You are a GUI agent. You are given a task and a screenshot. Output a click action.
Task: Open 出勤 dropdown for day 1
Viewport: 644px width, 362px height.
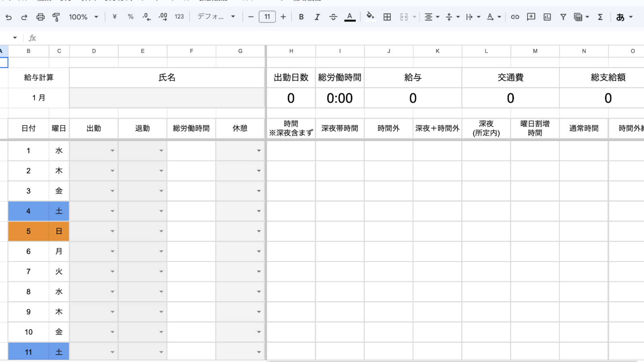point(112,151)
